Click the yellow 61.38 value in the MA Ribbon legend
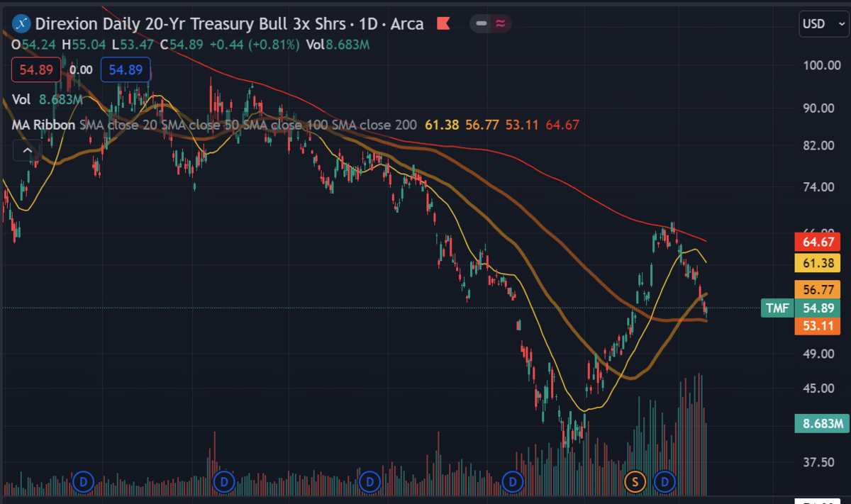This screenshot has width=851, height=504. coord(441,125)
